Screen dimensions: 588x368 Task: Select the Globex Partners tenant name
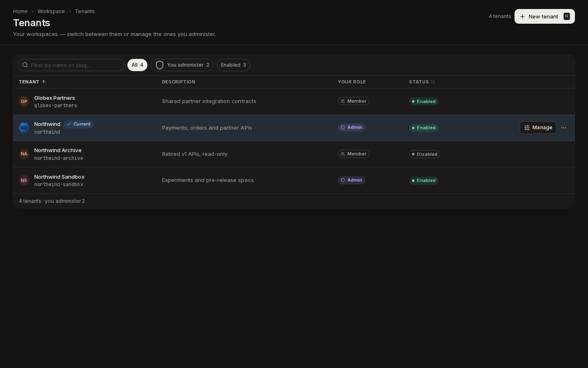click(x=55, y=98)
